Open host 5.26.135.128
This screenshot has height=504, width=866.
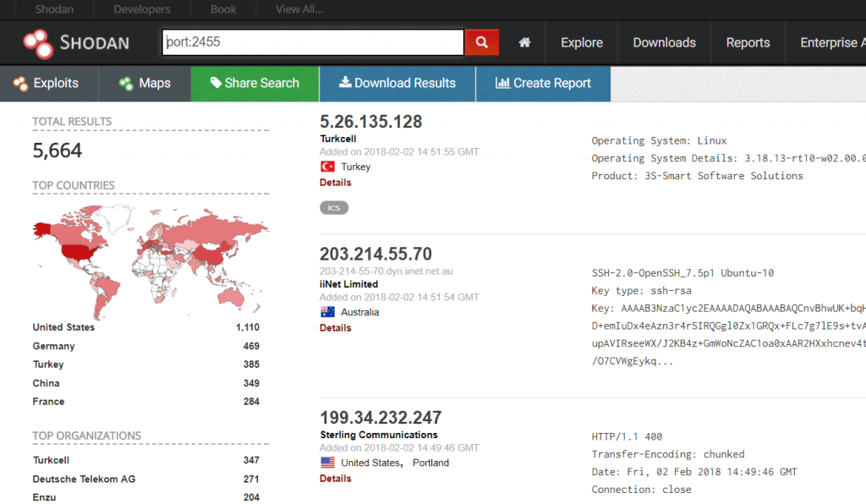[370, 122]
